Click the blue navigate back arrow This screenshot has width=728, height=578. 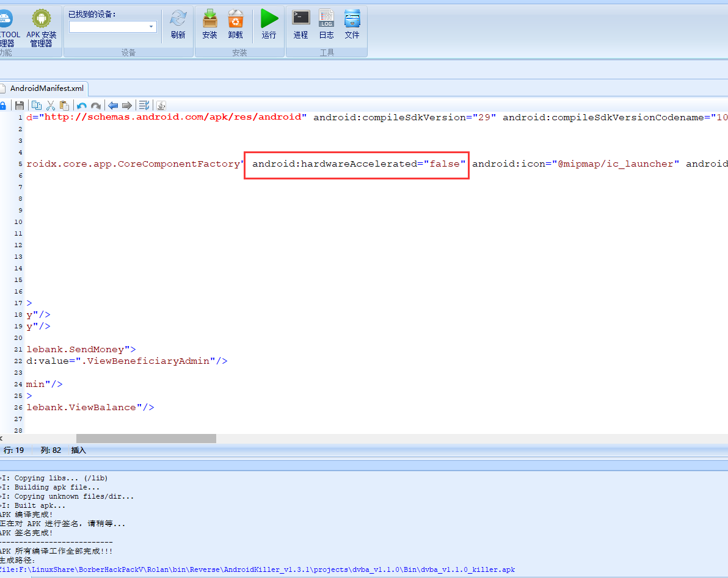[113, 106]
